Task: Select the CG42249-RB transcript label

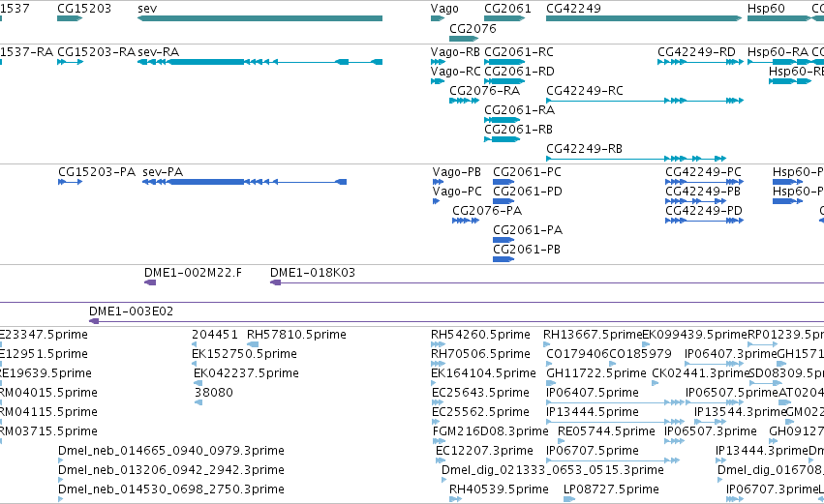Action: tap(585, 149)
